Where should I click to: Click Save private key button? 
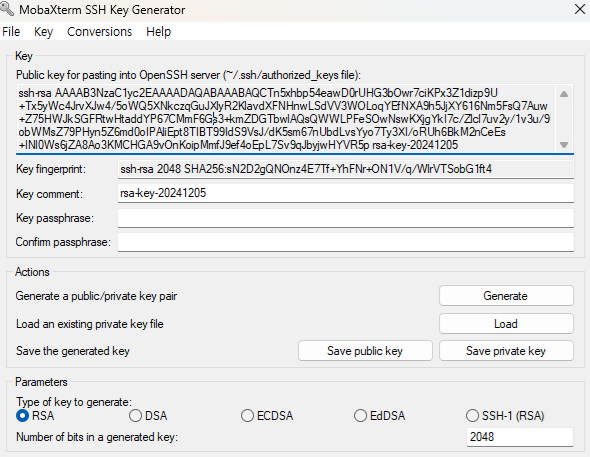pos(506,351)
